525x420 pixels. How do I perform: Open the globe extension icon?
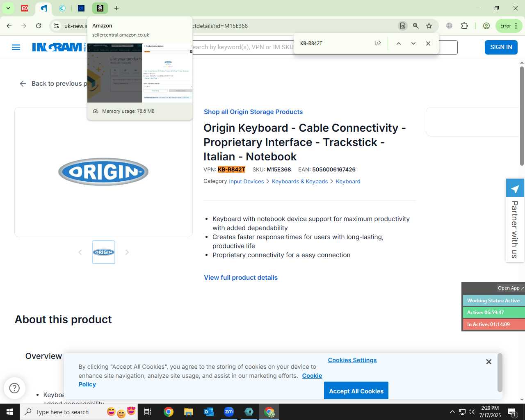tap(450, 26)
